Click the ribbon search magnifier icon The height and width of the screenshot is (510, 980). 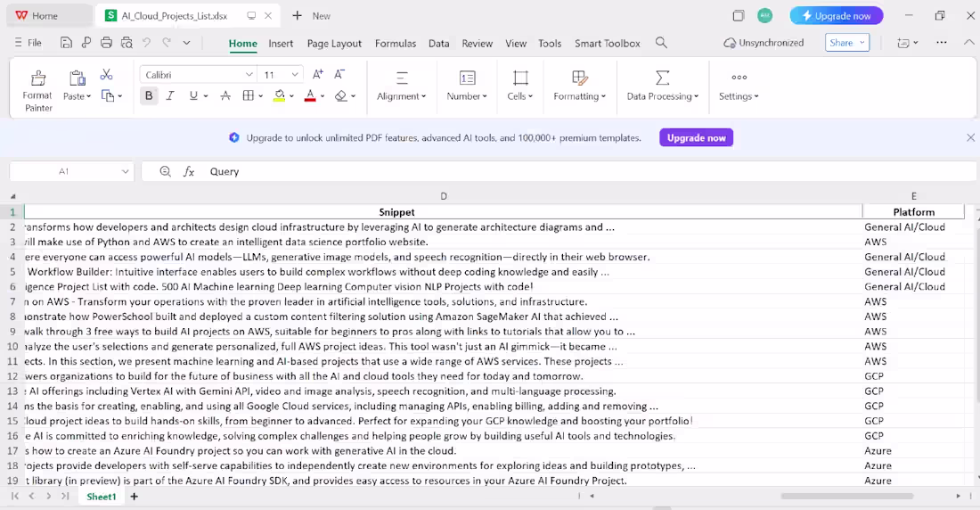[x=661, y=43]
